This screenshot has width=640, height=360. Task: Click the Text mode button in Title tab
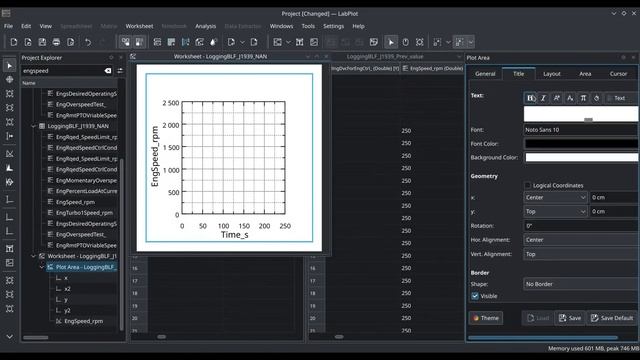(x=620, y=98)
